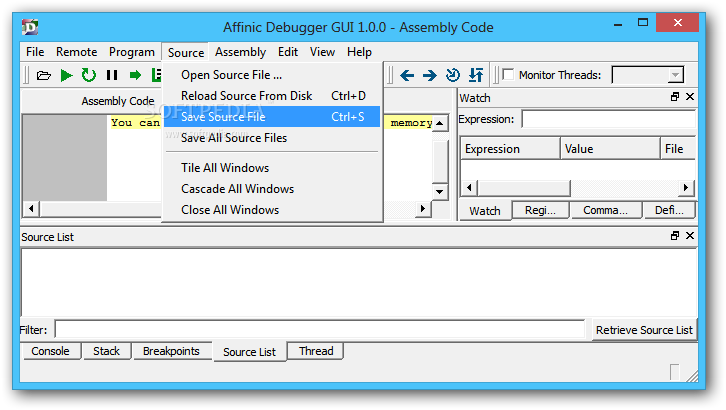This screenshot has width=726, height=410.
Task: Click assembly view scroll right arrow
Action: coord(422,208)
